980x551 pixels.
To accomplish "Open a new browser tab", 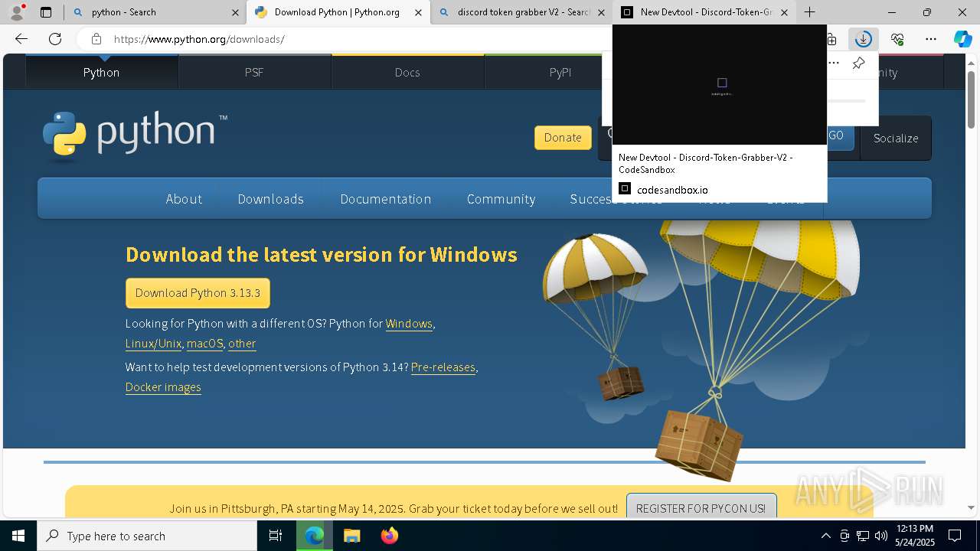I will coord(809,12).
